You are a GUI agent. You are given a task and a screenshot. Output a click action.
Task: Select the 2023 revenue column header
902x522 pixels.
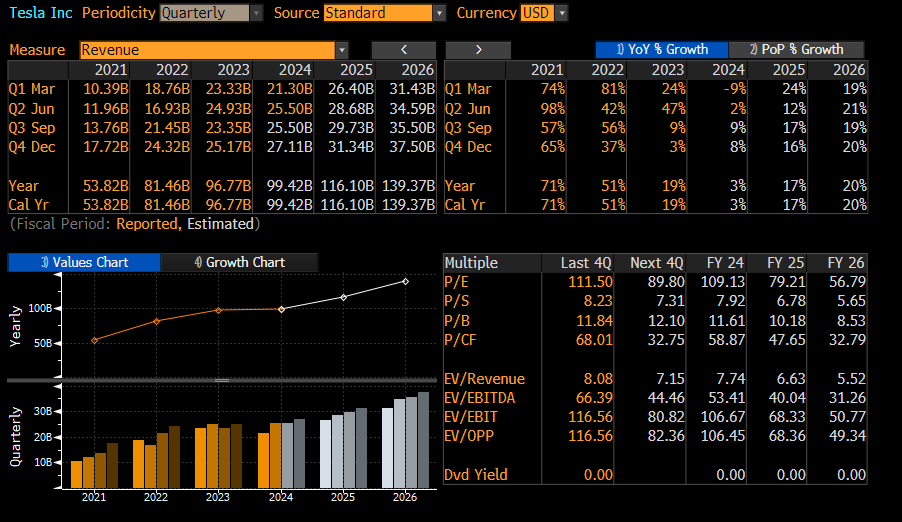[x=233, y=70]
